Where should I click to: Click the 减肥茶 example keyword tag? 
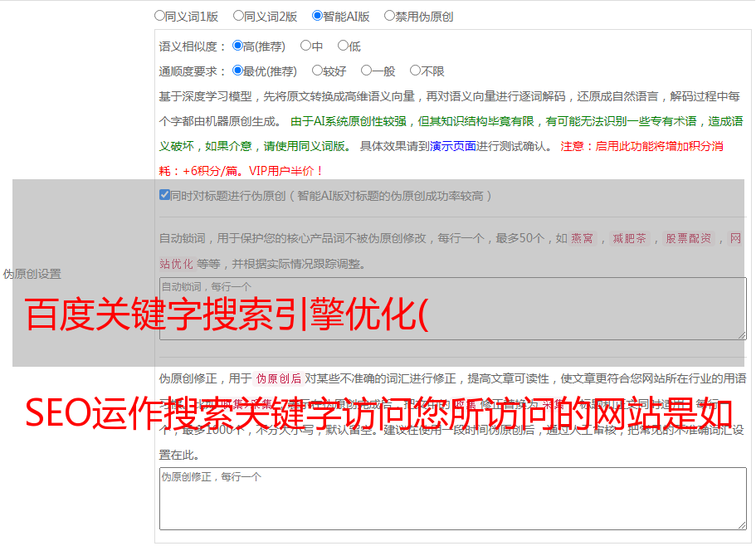629,238
